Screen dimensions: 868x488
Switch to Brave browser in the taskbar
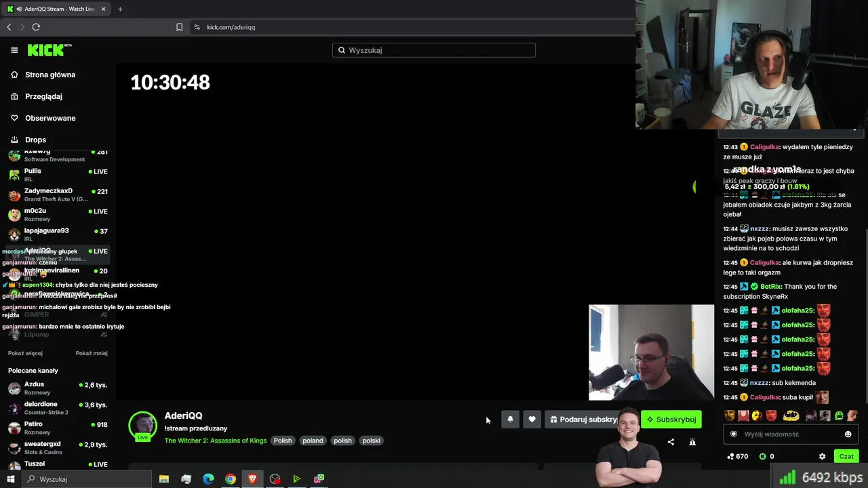point(253,479)
